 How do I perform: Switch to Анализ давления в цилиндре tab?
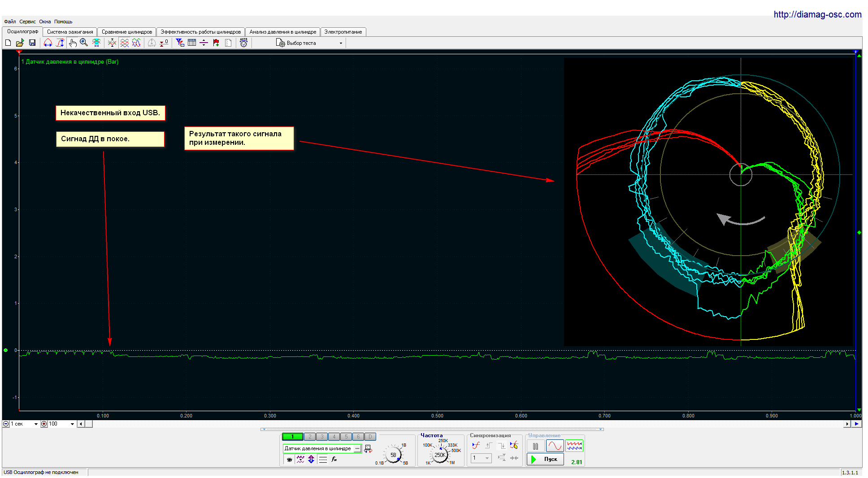click(283, 32)
